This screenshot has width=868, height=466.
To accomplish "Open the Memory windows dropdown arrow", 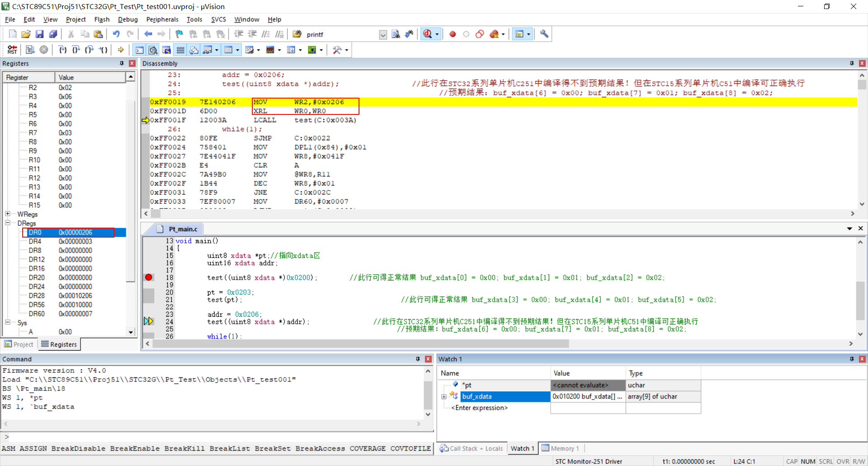I will click(238, 50).
